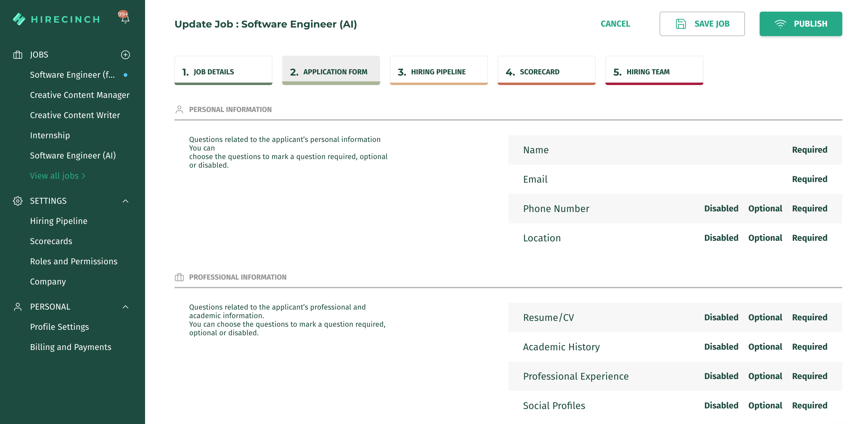Viewport: 868px width, 424px height.
Task: Click the Personal Information section person icon
Action: pos(179,110)
